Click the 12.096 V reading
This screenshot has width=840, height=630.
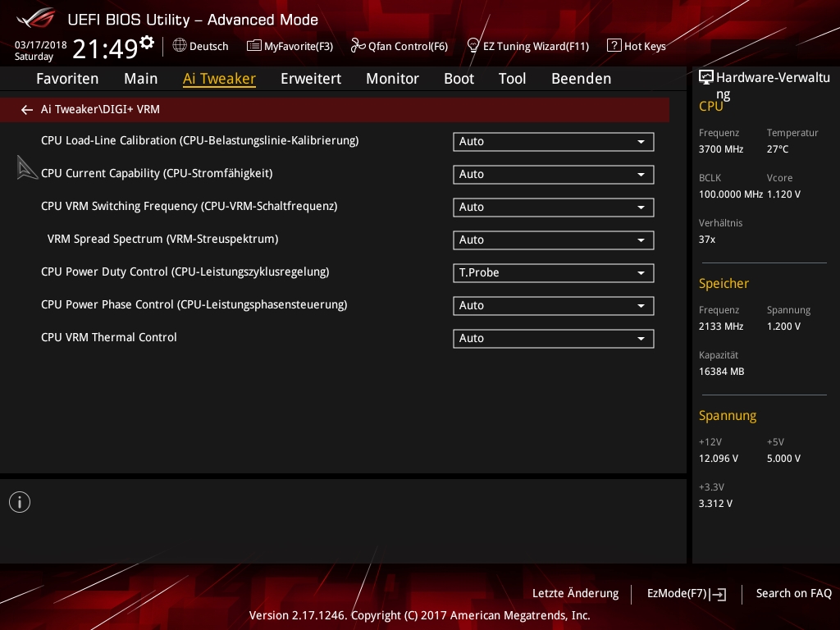tap(719, 459)
